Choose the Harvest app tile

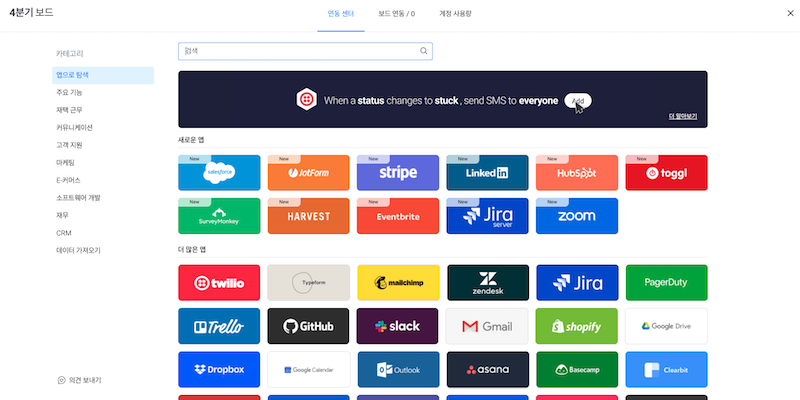pos(309,216)
